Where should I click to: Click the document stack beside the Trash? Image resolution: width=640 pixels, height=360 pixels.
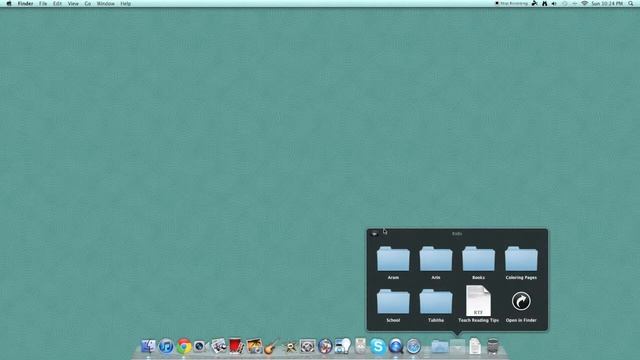[475, 346]
